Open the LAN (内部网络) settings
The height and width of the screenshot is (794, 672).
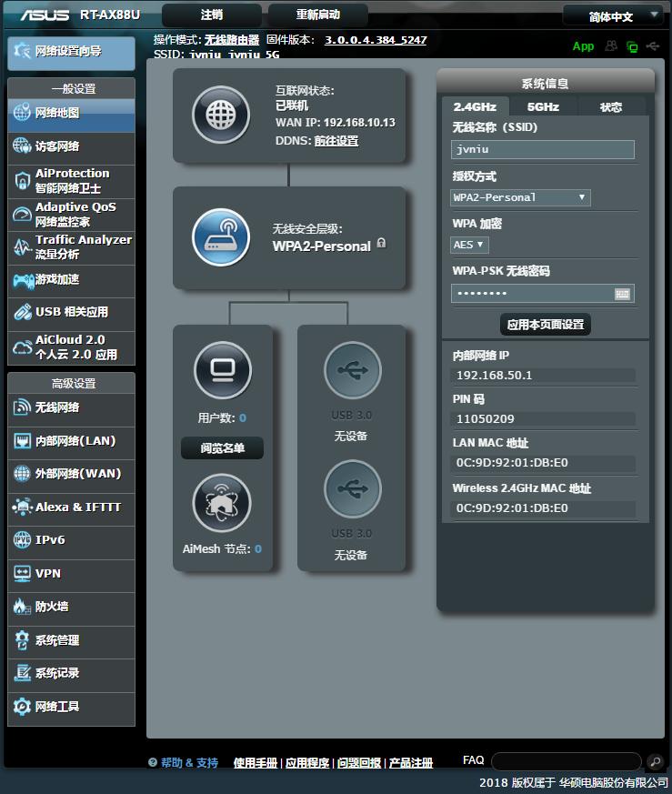pos(72,441)
